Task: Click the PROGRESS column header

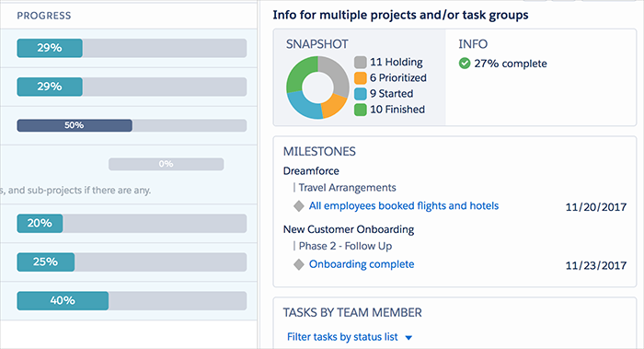Action: tap(44, 16)
